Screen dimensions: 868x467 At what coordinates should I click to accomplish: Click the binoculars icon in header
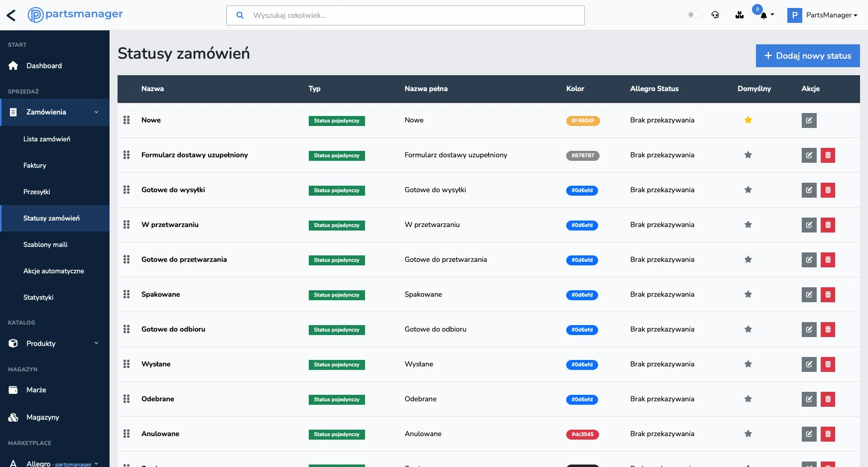[740, 15]
